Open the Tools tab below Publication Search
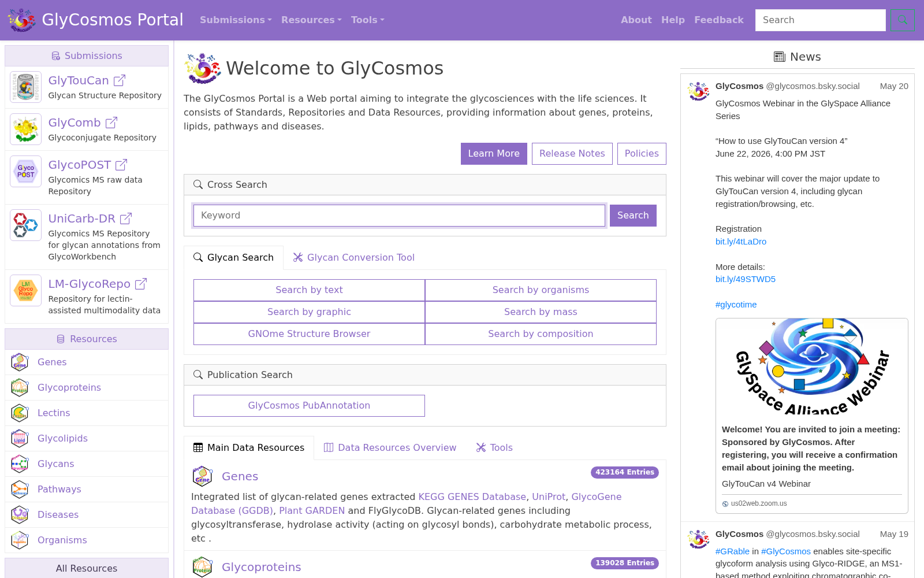Image resolution: width=924 pixels, height=578 pixels. 494,448
